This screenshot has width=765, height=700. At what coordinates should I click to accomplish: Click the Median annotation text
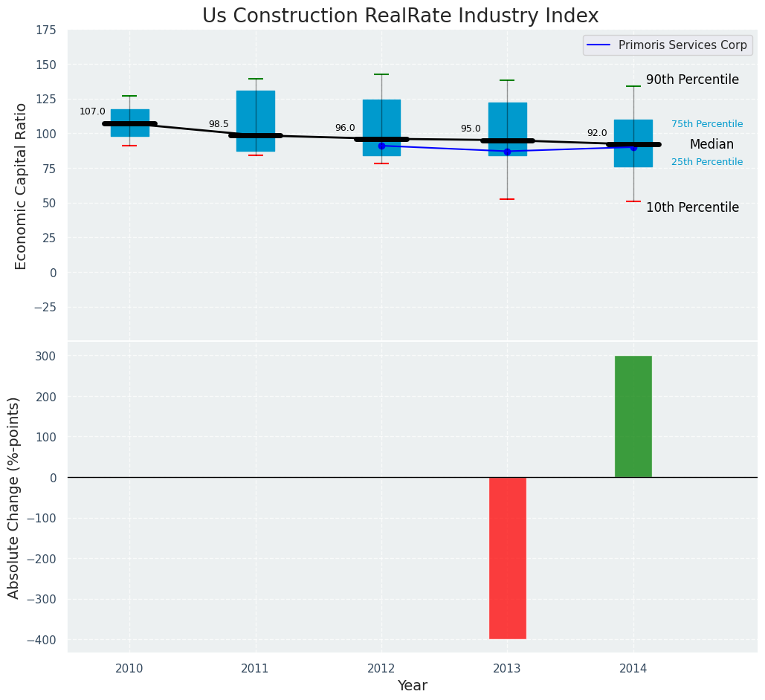pyautogui.click(x=711, y=145)
